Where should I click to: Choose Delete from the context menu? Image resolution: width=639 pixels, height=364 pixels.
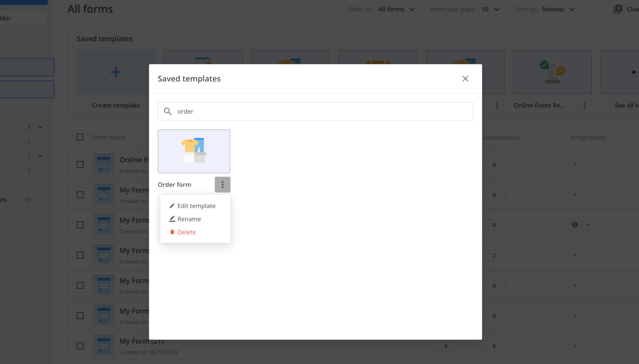tap(183, 232)
